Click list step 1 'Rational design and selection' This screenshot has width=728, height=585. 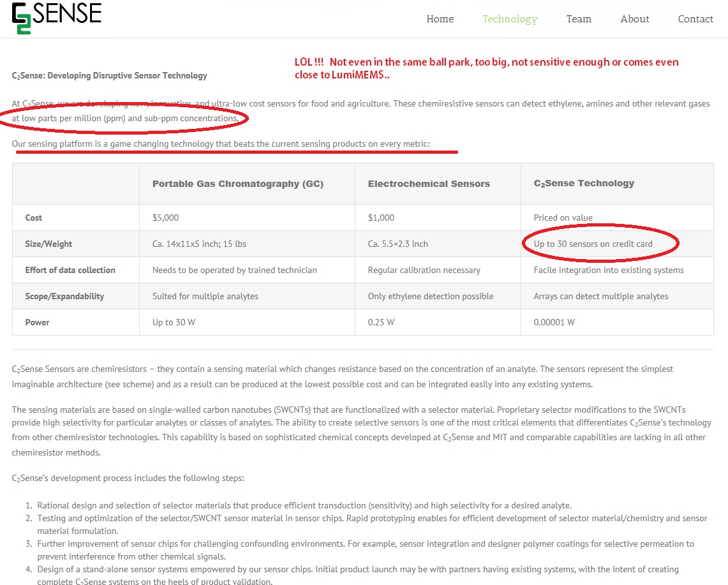click(x=304, y=506)
